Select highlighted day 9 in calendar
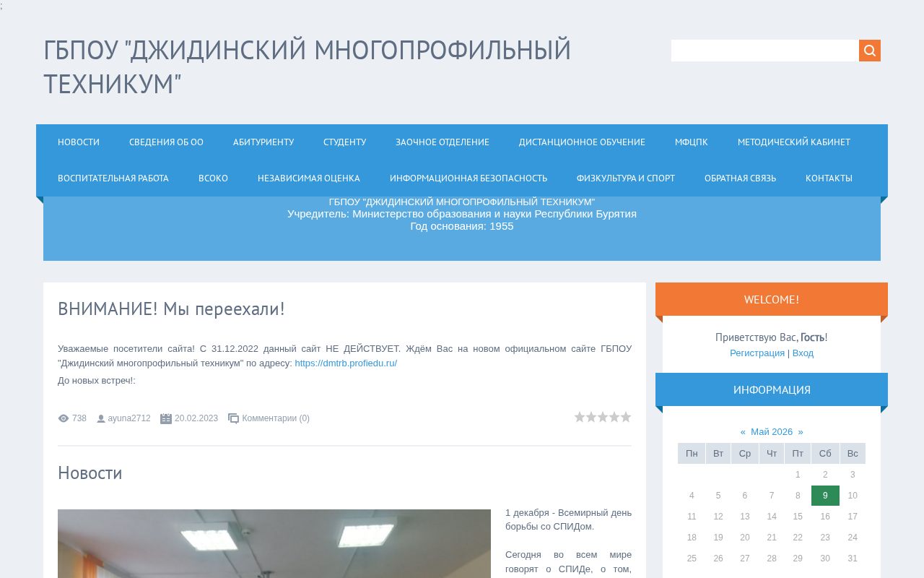The image size is (924, 578). pyautogui.click(x=825, y=496)
